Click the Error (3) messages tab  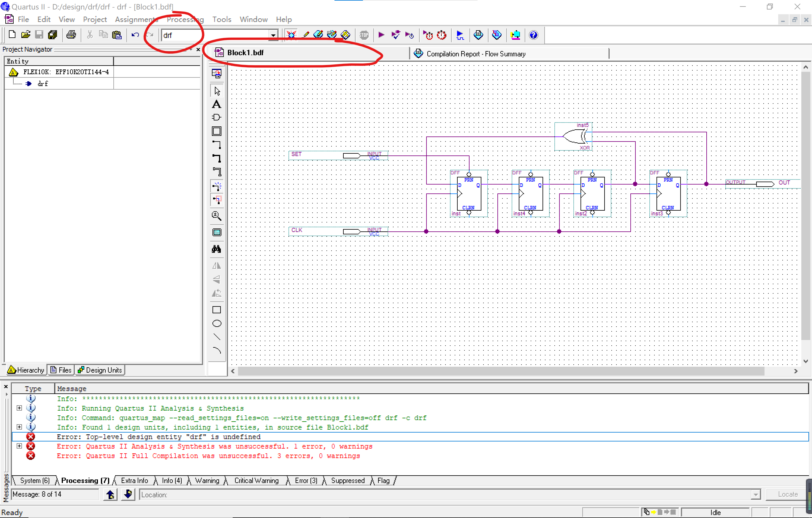pos(306,481)
